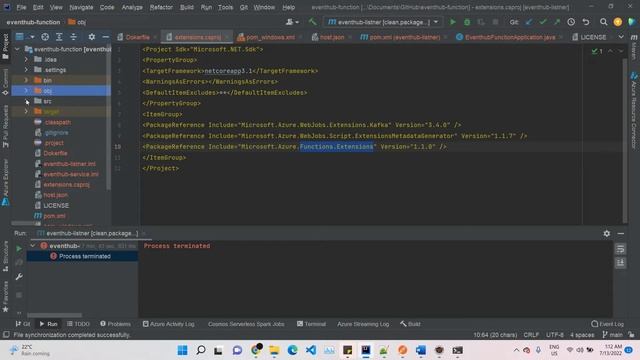The image size is (640, 360).
Task: Switch to EventhubFunctionApplication.java tab
Action: click(509, 37)
